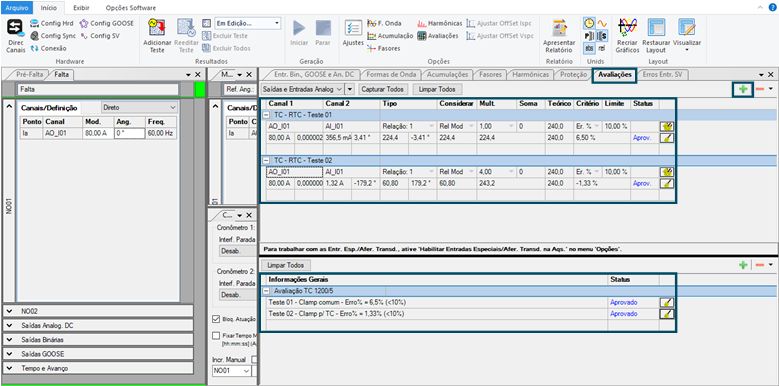Open the Direc Canais channel routing tool
779x386 pixels.
tap(15, 36)
